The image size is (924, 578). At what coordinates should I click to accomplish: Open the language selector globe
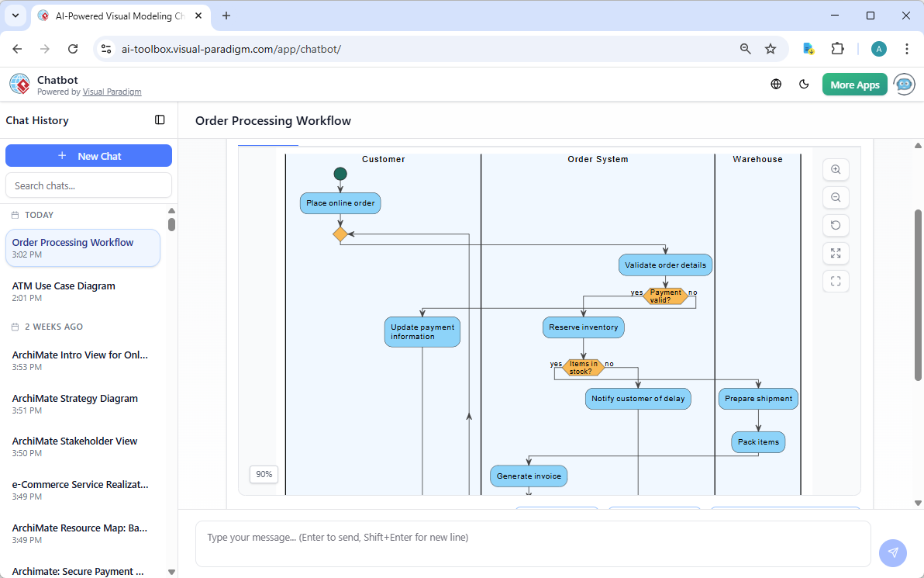point(776,84)
